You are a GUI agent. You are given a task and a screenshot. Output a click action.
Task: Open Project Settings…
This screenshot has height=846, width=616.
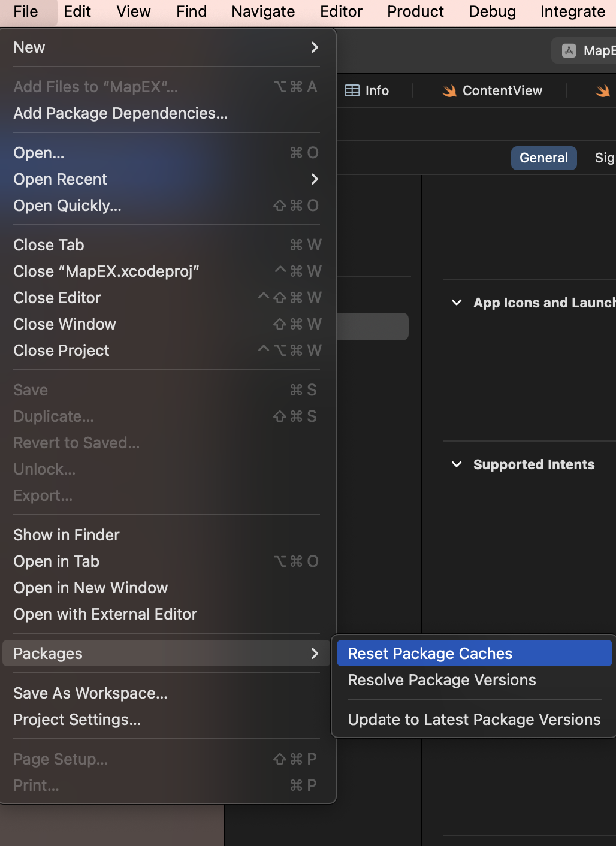(167, 720)
